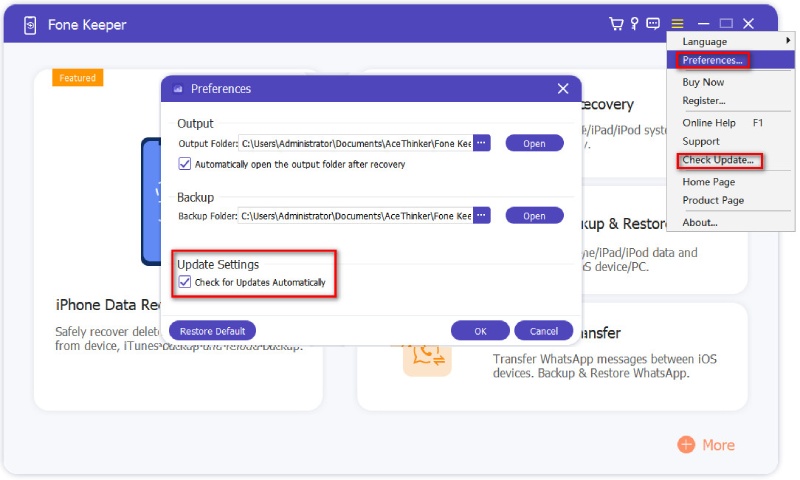
Task: Open the feedback chat bubble icon
Action: (x=653, y=23)
